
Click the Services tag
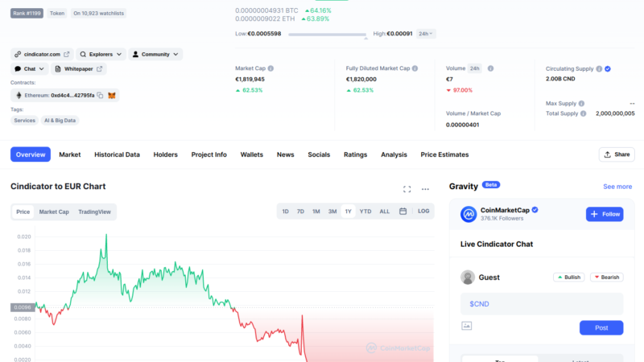25,120
